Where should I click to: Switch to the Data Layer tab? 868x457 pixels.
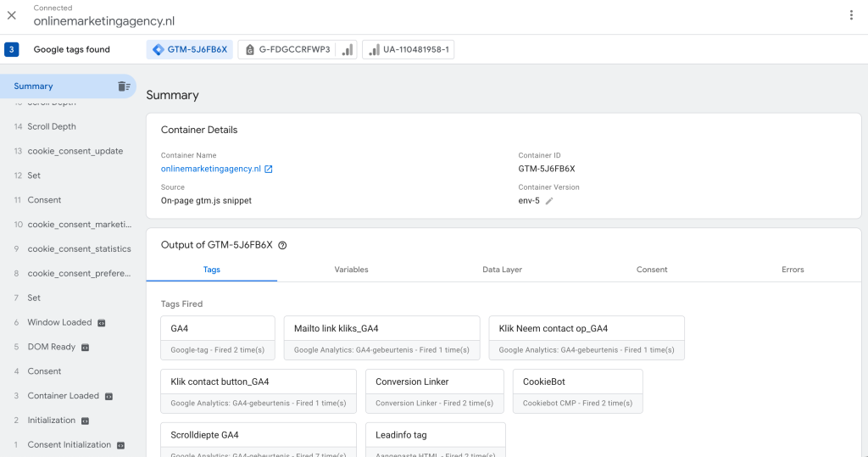502,270
